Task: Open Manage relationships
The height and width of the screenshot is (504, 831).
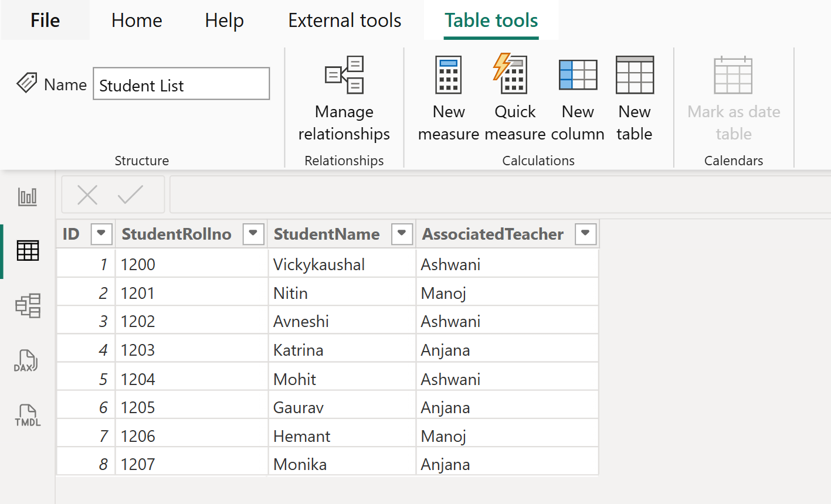Action: pos(344,98)
